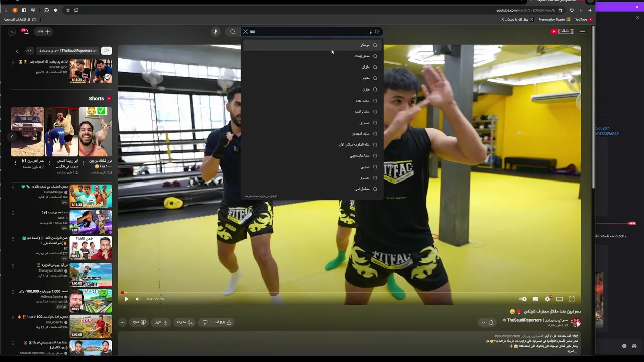This screenshot has height=362, width=644.
Task: Clear the search box with the X icon
Action: click(x=246, y=32)
